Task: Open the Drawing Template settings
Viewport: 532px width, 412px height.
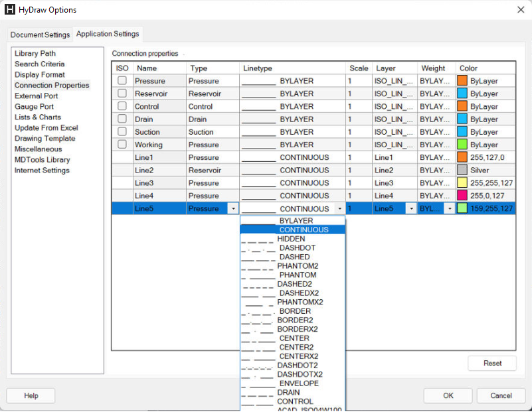Action: [x=45, y=138]
